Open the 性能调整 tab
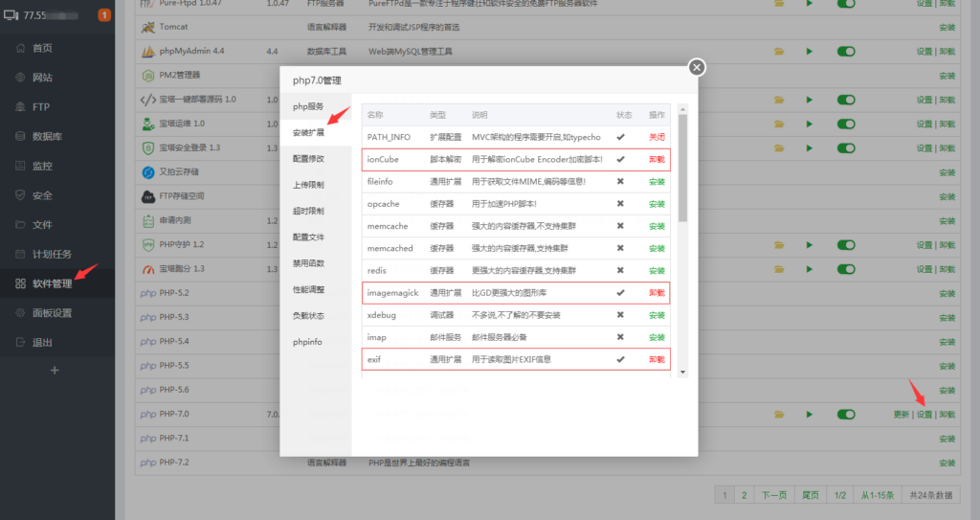980x520 pixels. point(316,290)
